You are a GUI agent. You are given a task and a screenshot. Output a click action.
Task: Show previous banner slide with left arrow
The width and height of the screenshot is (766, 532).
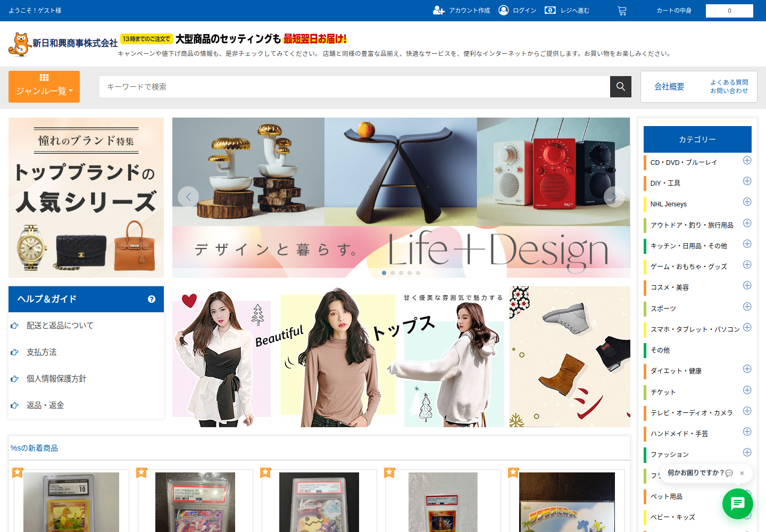click(x=188, y=197)
